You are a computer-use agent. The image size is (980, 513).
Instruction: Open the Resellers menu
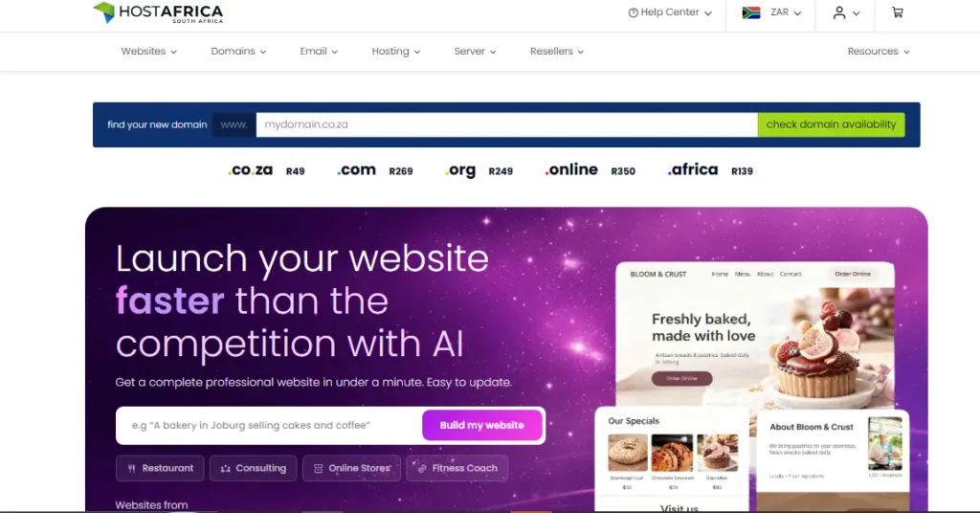tap(557, 52)
